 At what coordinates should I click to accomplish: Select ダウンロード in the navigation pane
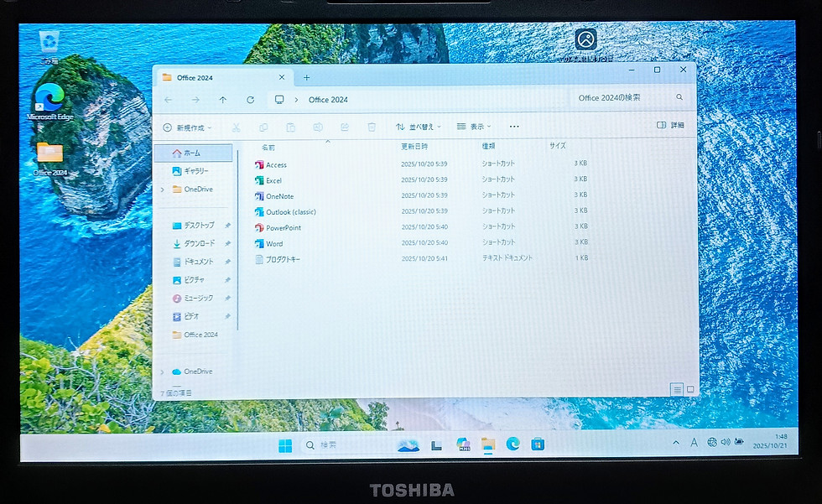195,244
